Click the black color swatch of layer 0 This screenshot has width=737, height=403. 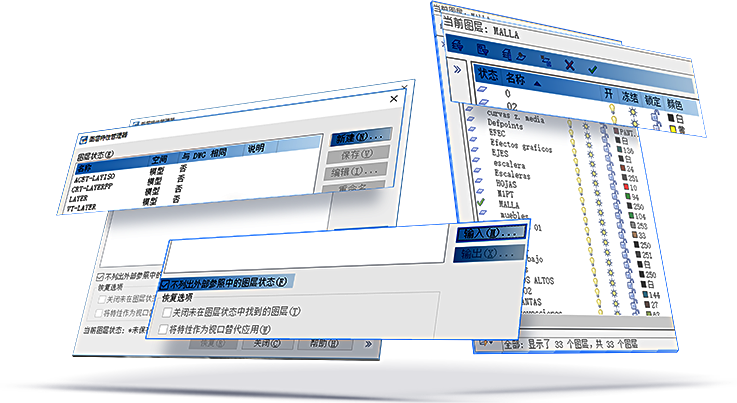click(671, 118)
